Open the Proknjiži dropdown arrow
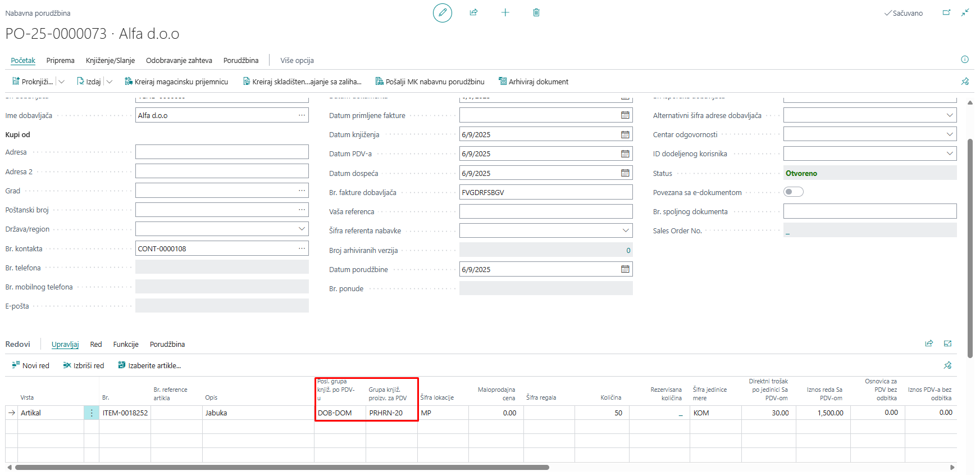980x475 pixels. (62, 82)
